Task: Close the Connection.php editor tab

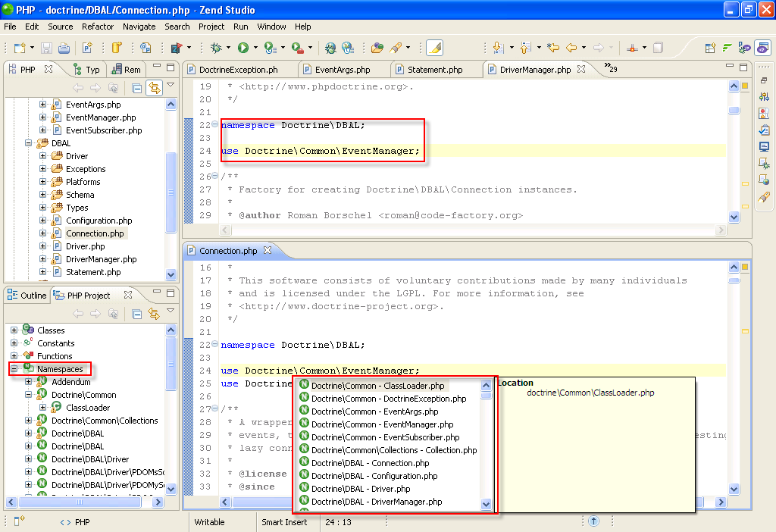Action: pyautogui.click(x=268, y=250)
